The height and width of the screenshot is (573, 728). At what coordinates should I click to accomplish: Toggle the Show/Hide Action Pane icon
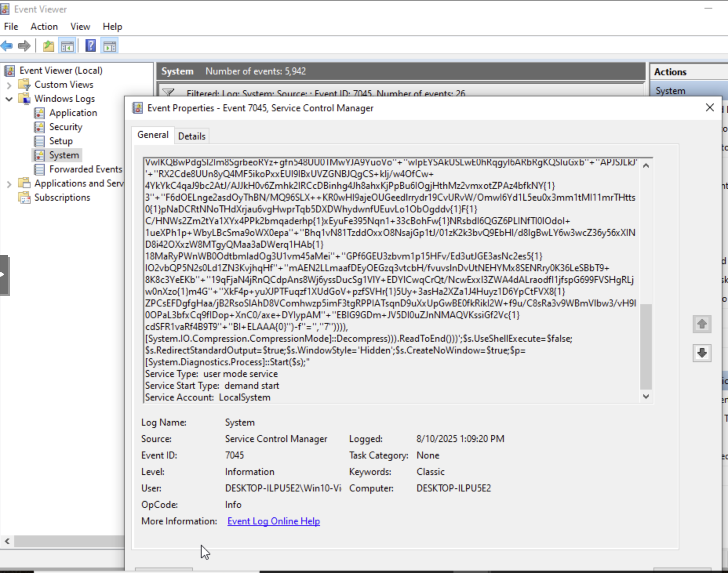click(x=109, y=46)
